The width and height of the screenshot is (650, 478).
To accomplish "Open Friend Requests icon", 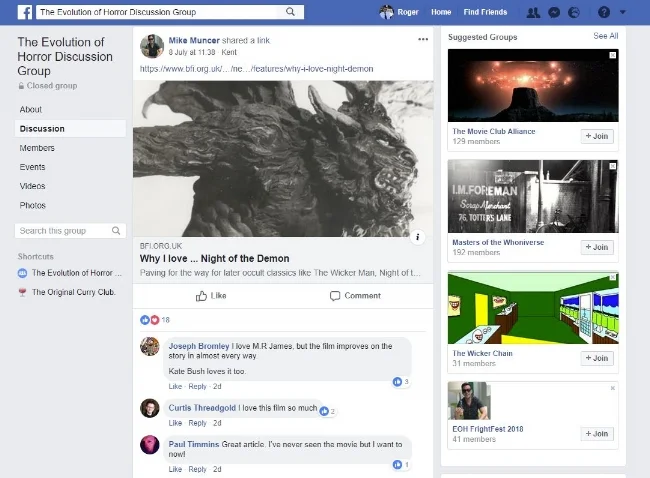I will [533, 12].
